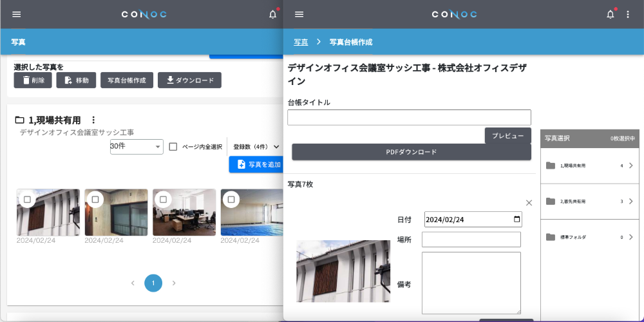The image size is (644, 322).
Task: Click 写真 page title in left window
Action: click(19, 42)
